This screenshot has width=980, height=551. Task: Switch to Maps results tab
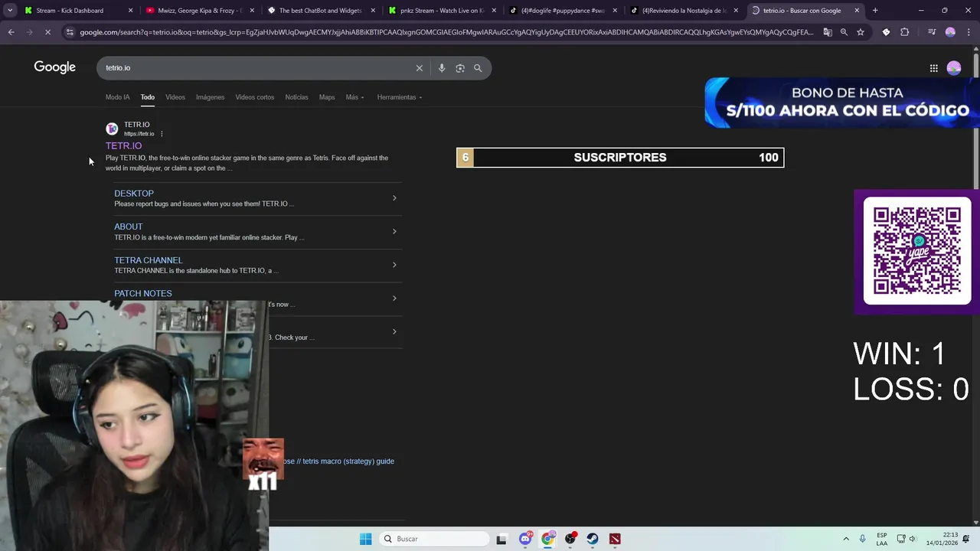327,97
